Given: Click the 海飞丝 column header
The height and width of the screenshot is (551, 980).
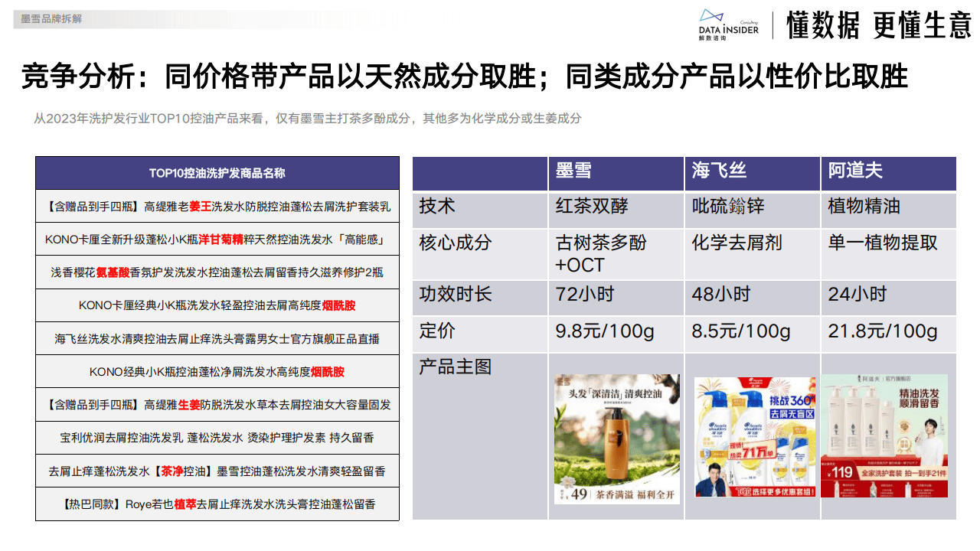Looking at the screenshot, I should (x=752, y=174).
